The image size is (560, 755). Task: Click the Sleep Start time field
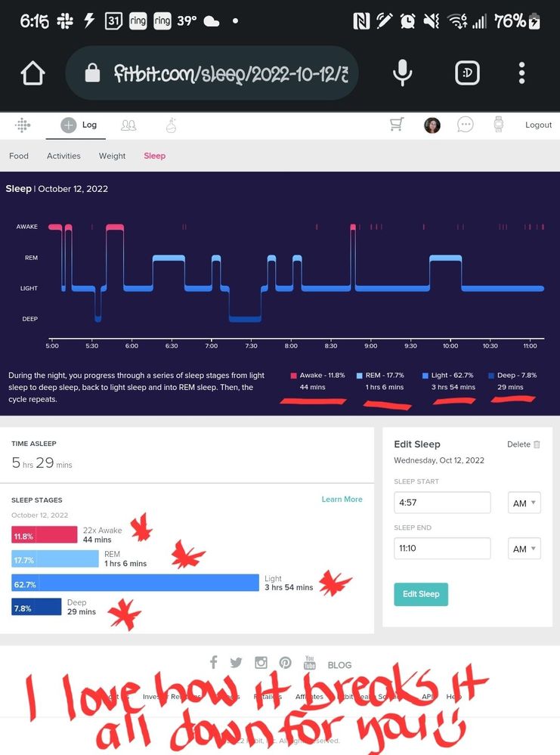tap(442, 503)
